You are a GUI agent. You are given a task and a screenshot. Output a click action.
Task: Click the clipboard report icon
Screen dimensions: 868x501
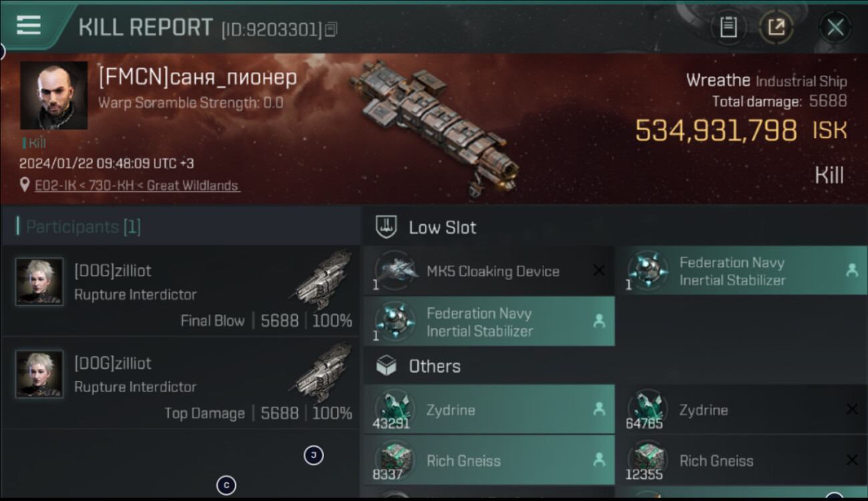coord(728,27)
